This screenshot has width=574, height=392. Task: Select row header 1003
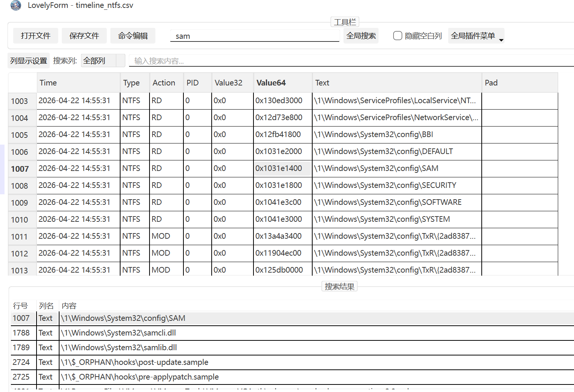pyautogui.click(x=22, y=101)
